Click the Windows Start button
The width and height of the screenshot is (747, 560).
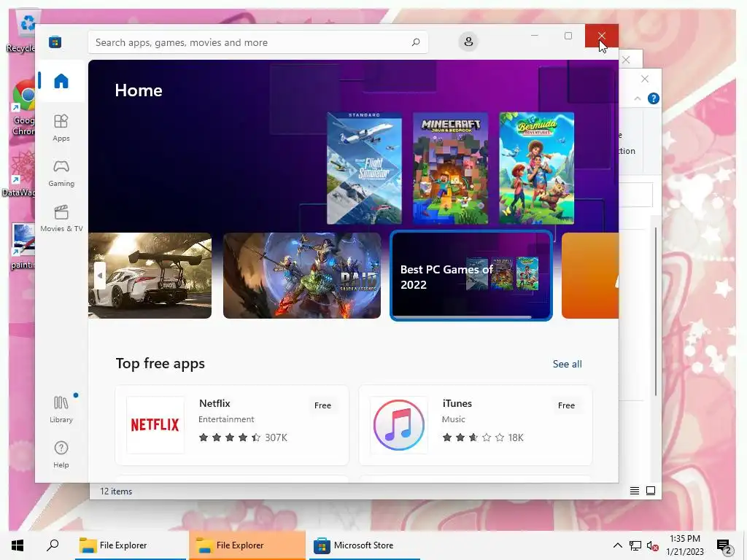(x=18, y=545)
